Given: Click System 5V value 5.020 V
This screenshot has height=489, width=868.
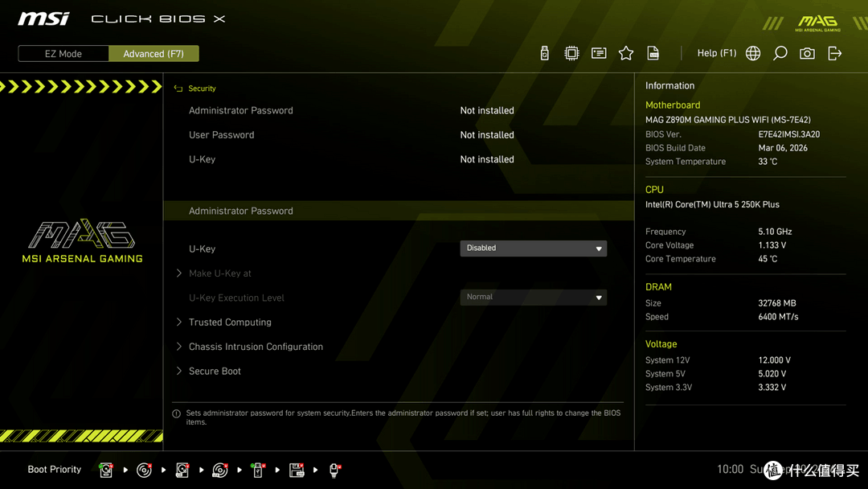Looking at the screenshot, I should (x=772, y=374).
